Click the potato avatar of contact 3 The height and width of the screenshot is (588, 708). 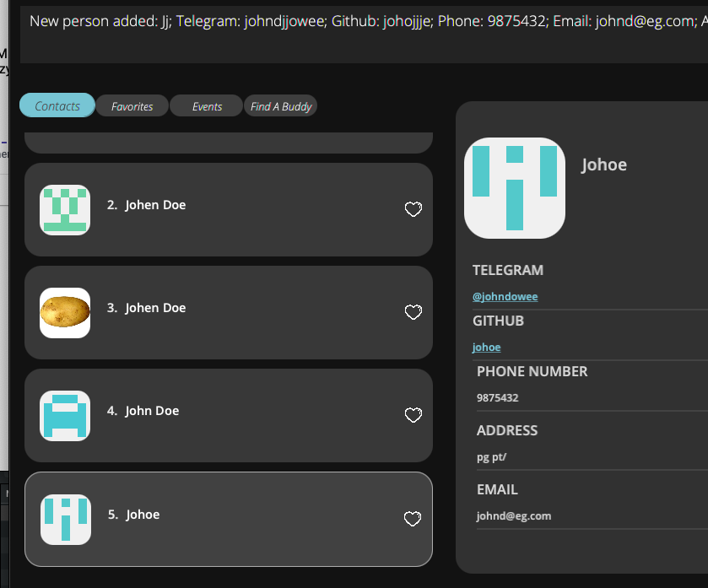coord(65,313)
